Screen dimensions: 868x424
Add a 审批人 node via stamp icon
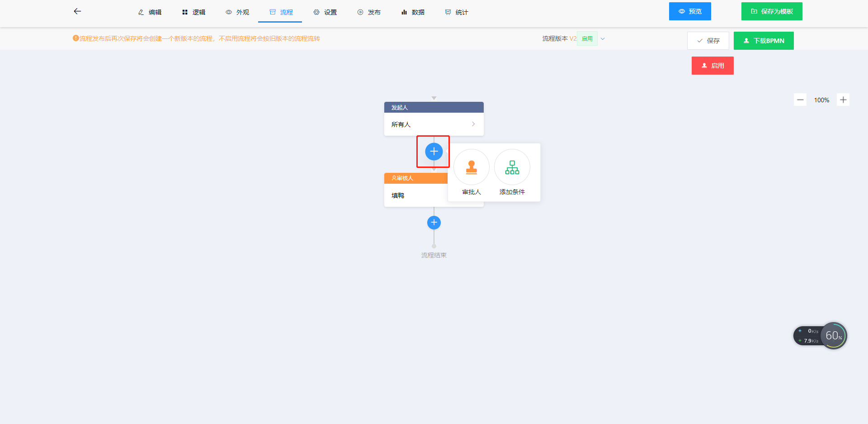[x=472, y=167]
